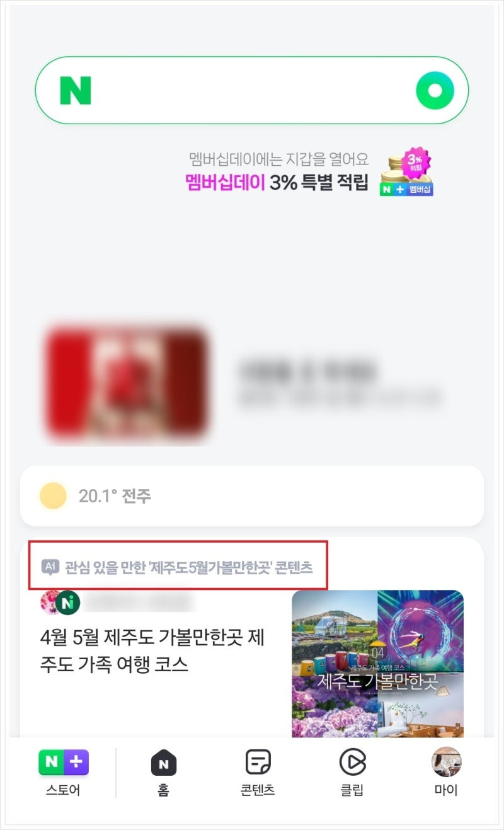Open the 클립 play icon

pos(352,763)
